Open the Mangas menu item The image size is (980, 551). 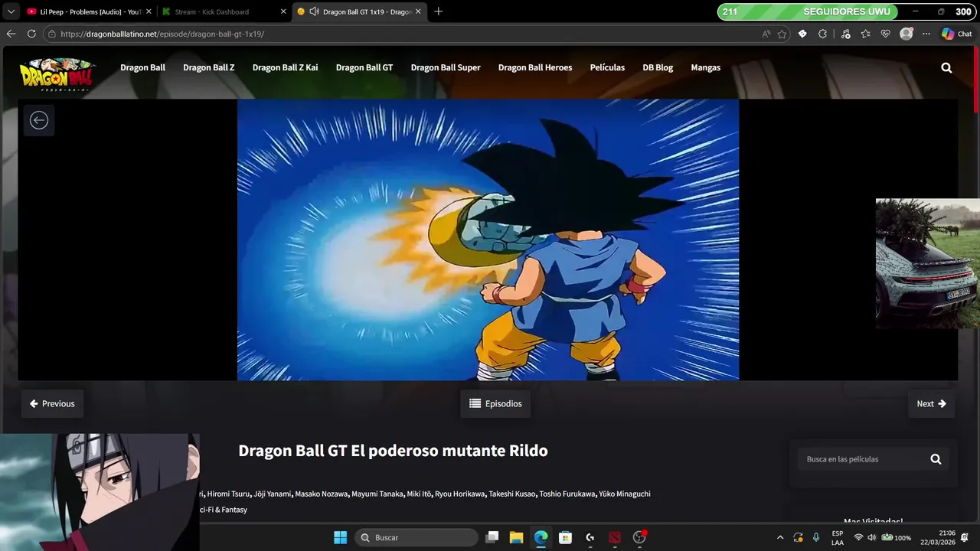[x=705, y=67]
